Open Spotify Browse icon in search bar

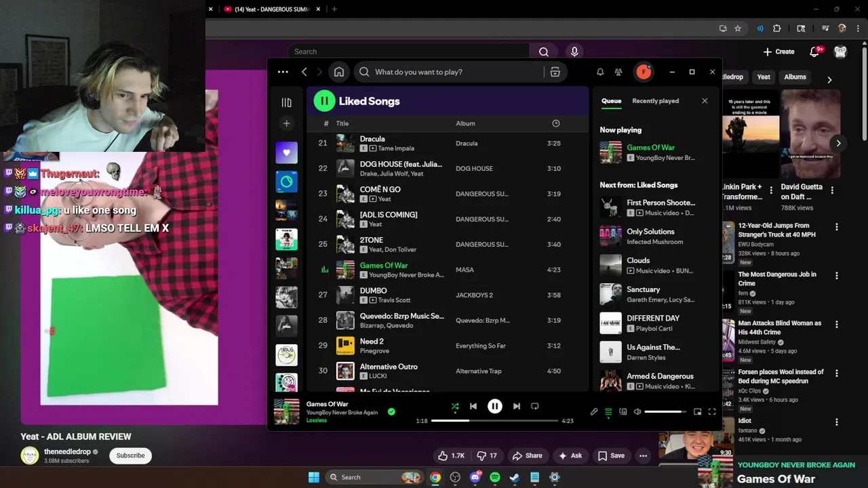tap(555, 72)
